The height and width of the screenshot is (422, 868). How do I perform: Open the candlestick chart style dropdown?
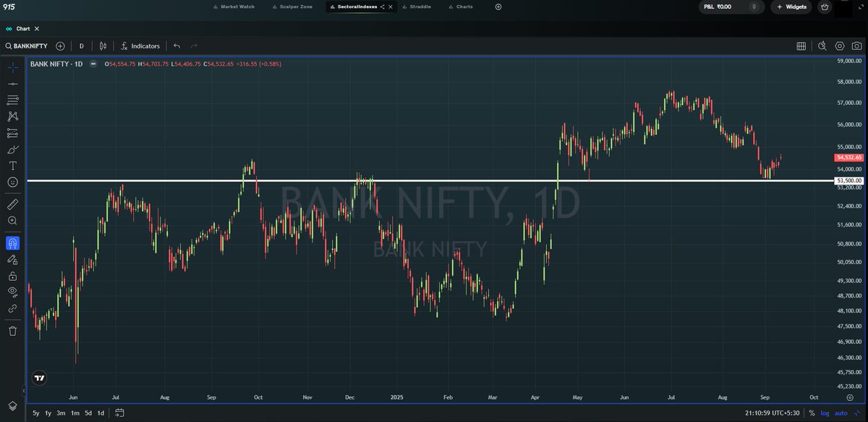[x=103, y=46]
